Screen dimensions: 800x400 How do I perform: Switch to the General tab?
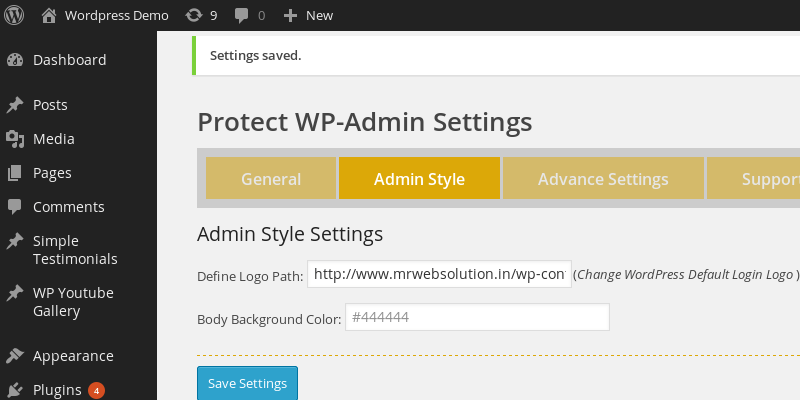click(x=271, y=179)
